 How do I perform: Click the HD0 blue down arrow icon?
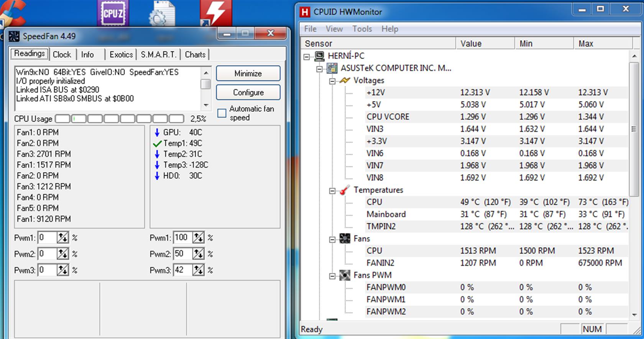coord(157,176)
